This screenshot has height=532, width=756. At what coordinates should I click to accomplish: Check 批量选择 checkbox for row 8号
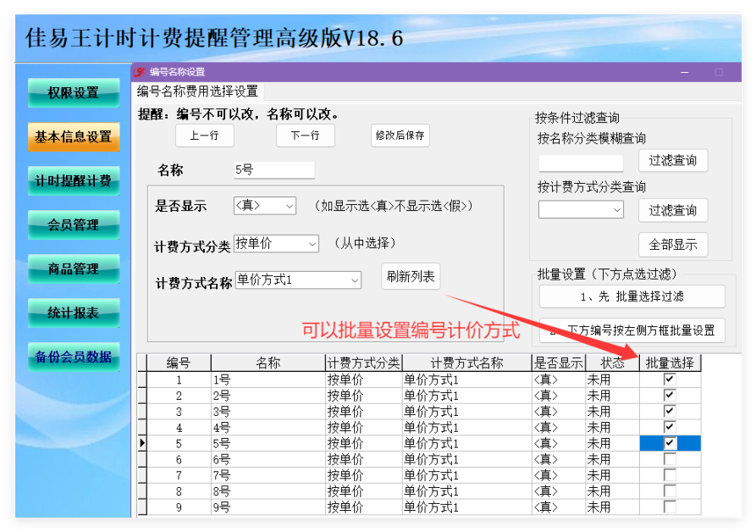[x=669, y=491]
